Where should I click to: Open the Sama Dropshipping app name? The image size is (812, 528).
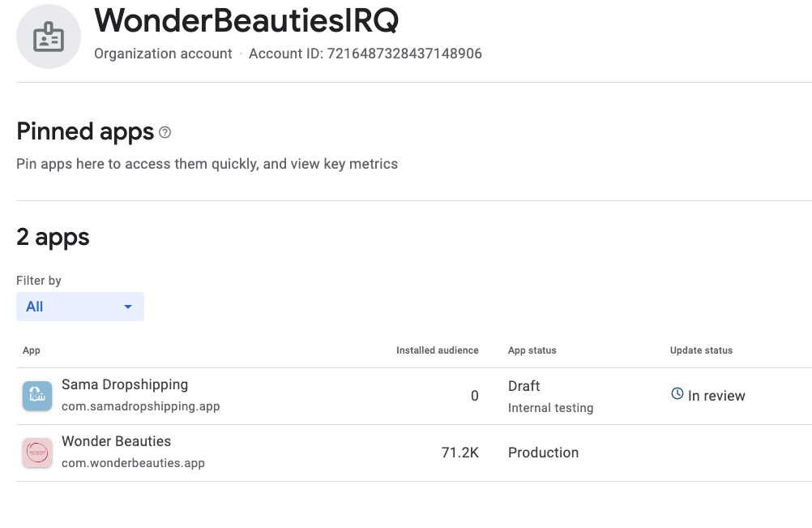click(x=125, y=384)
